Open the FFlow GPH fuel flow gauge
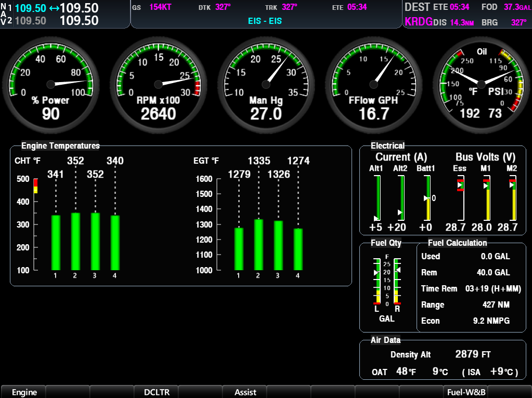The height and width of the screenshot is (398, 532). click(x=374, y=83)
